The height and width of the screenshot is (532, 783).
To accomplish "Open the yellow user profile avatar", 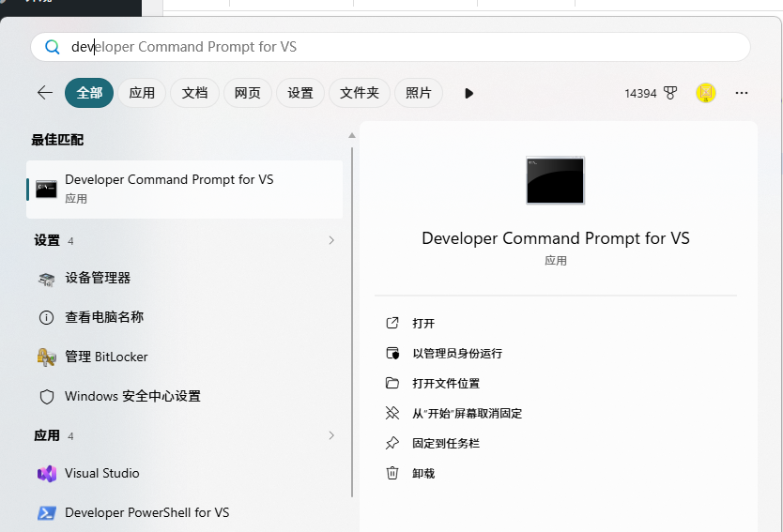I will pyautogui.click(x=706, y=93).
